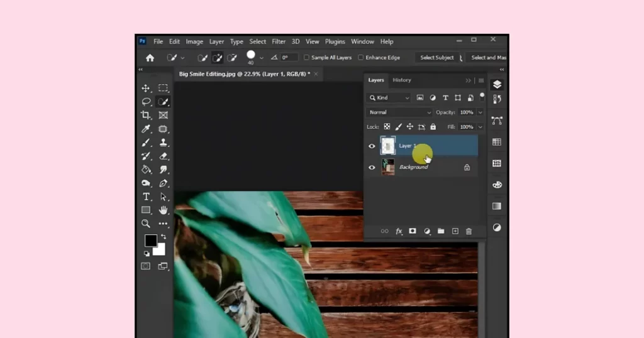Viewport: 644px width, 338px height.
Task: Toggle layer filtering on/off switch
Action: [482, 97]
